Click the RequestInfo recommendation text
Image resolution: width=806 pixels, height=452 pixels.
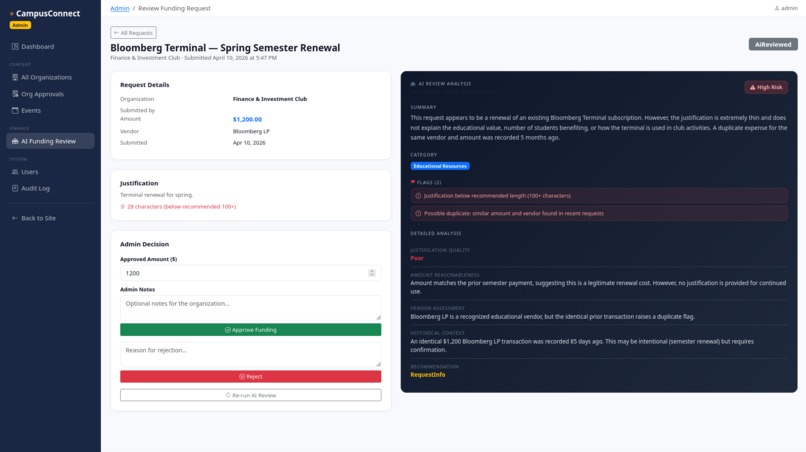428,375
